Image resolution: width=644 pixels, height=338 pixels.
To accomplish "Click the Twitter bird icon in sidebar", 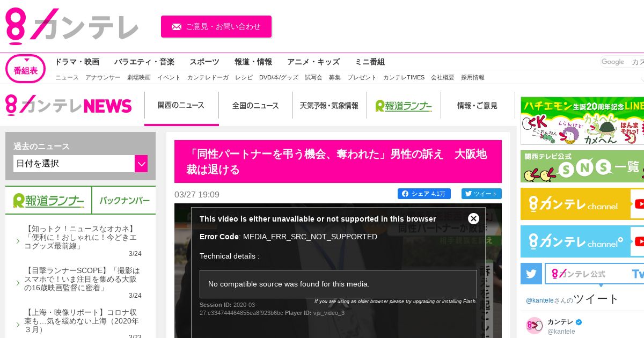I will (x=531, y=274).
